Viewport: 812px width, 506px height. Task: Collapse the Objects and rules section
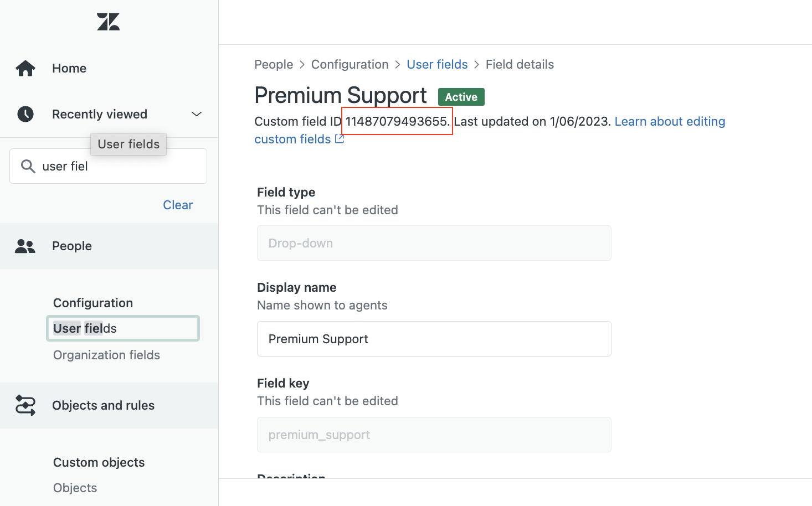point(103,405)
